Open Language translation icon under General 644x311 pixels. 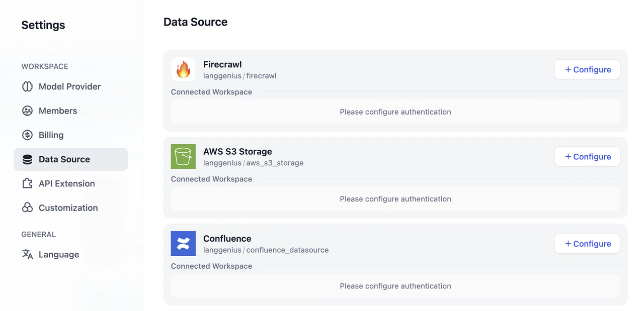[27, 254]
